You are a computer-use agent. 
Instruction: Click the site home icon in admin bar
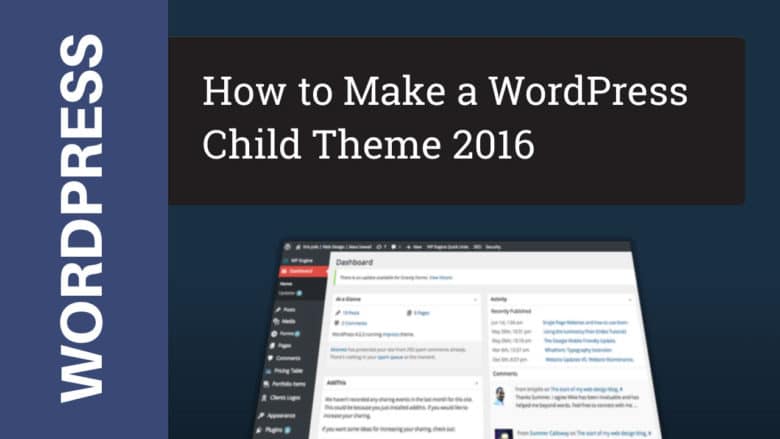(298, 247)
